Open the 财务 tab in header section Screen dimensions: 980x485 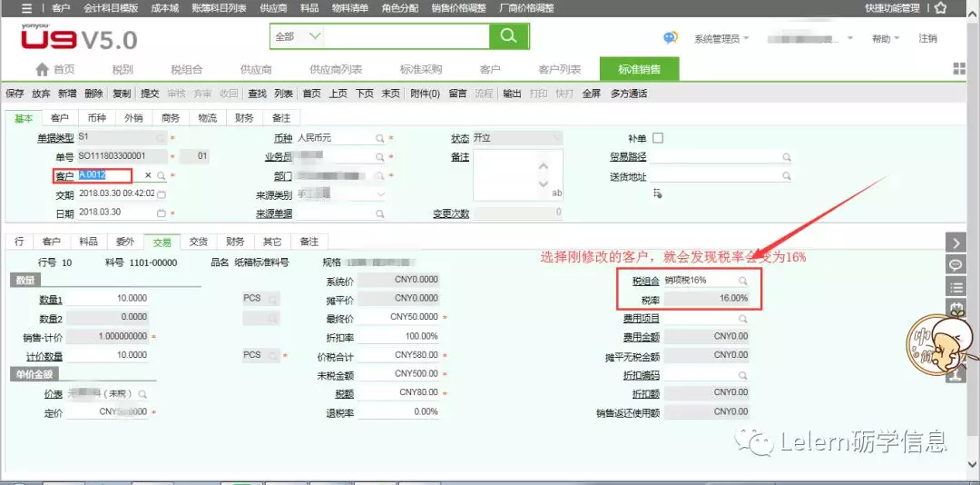244,118
